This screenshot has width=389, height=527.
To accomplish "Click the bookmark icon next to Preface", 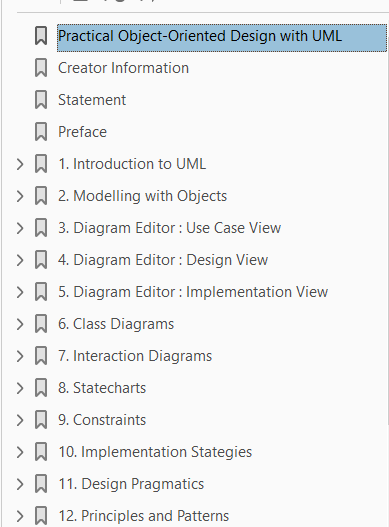I will (x=41, y=132).
